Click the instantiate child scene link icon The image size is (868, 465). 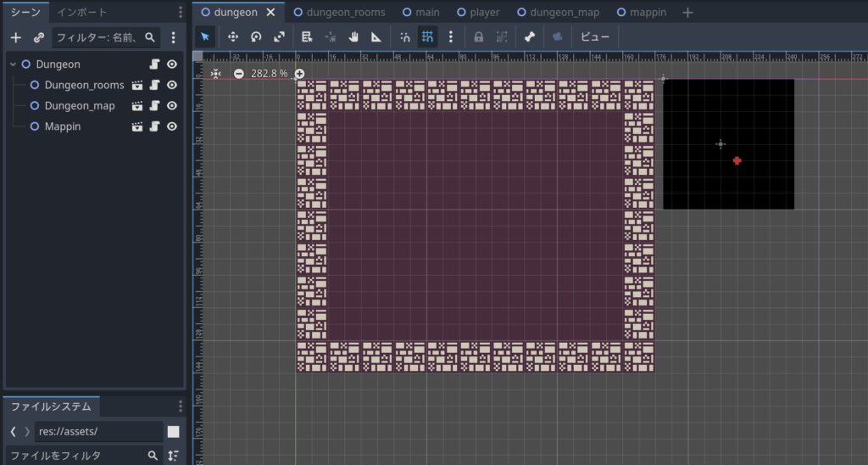[38, 37]
